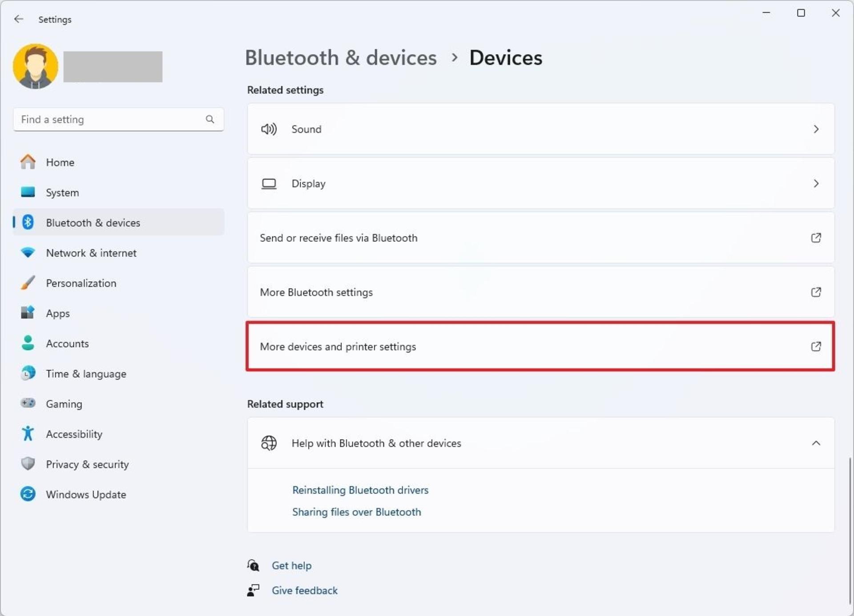Open Sharing files over Bluetooth link
854x616 pixels.
click(356, 512)
